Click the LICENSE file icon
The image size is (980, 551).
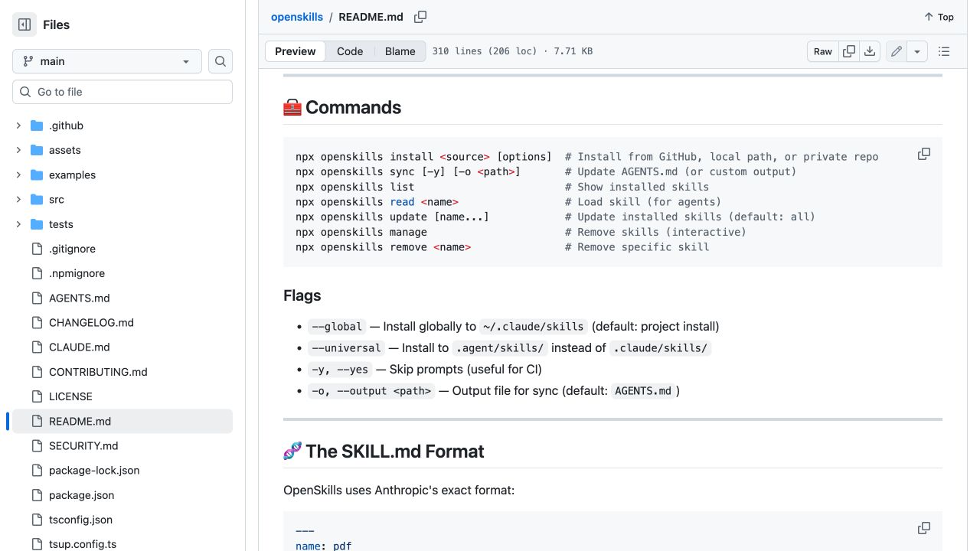coord(37,396)
